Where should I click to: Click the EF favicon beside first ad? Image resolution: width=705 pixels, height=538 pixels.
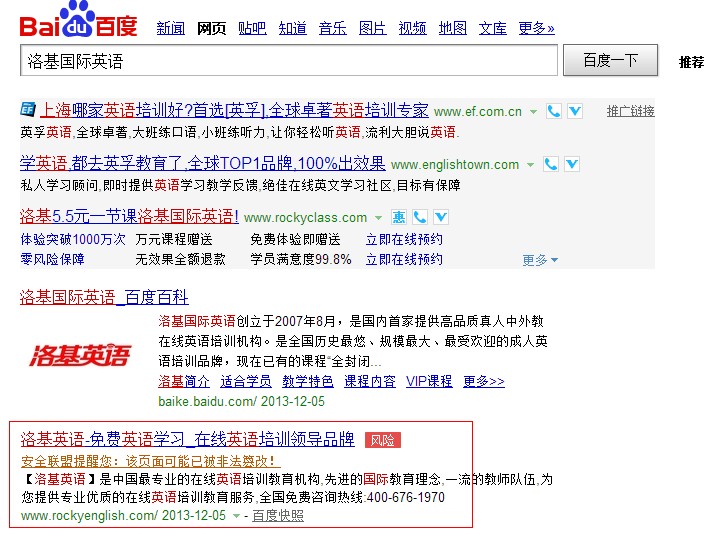tap(28, 109)
